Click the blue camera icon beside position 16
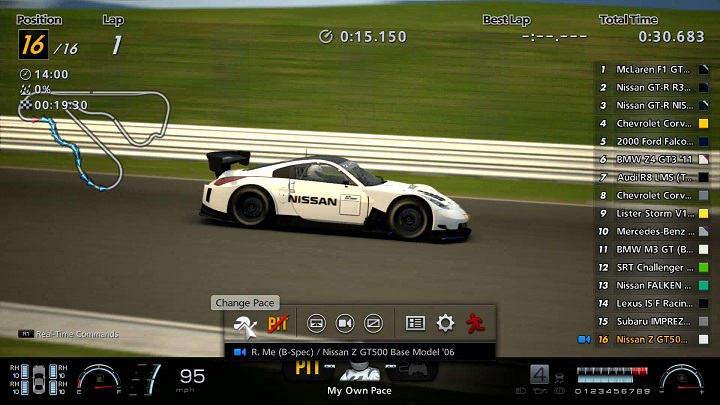The width and height of the screenshot is (720, 405). [584, 339]
